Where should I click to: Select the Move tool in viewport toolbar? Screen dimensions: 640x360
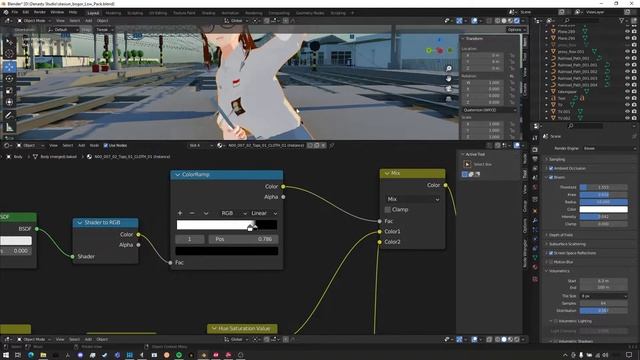tap(9, 67)
